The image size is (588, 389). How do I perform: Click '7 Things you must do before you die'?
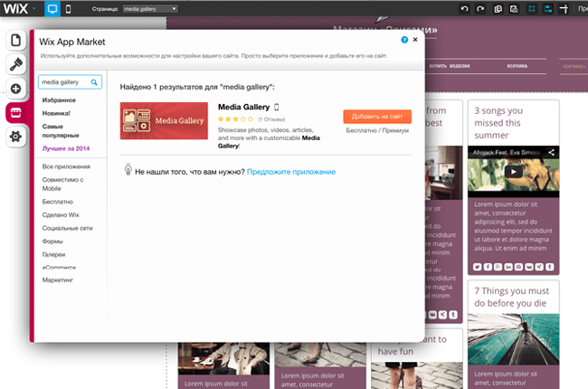pos(511,297)
